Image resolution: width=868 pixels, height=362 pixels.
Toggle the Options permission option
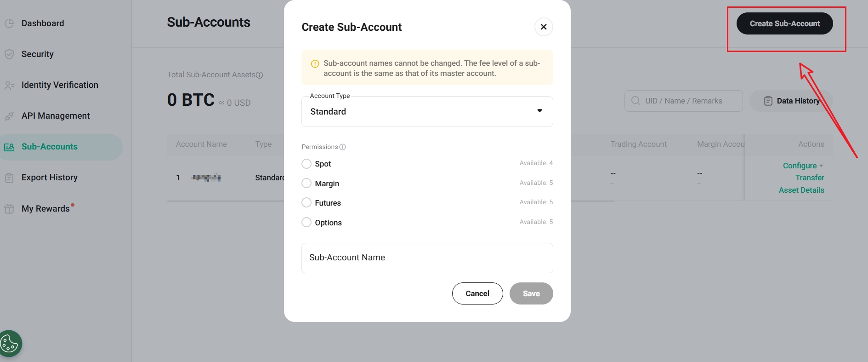(306, 223)
